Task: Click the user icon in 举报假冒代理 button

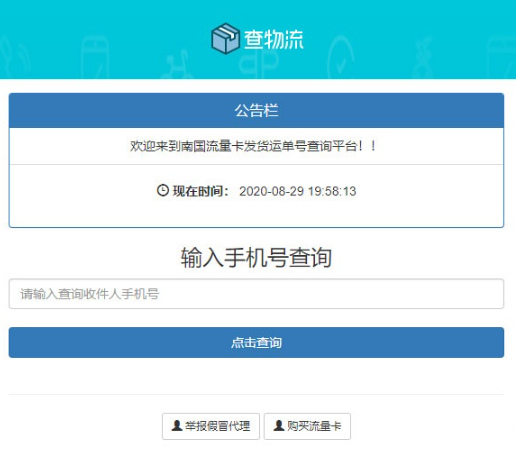Action: coord(177,425)
